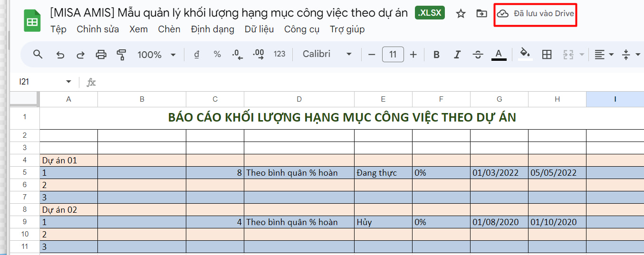Image resolution: width=644 pixels, height=255 pixels.
Task: Toggle bold formatting
Action: tap(436, 55)
